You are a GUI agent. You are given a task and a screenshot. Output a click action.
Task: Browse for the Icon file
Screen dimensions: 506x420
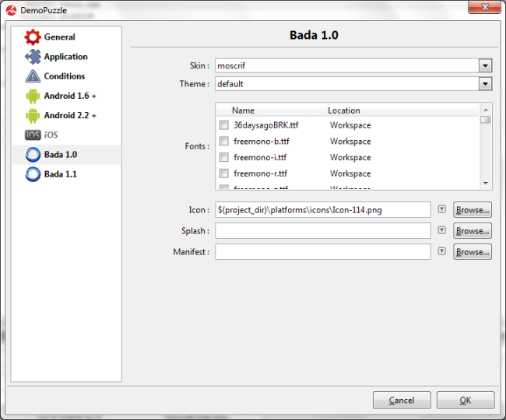pyautogui.click(x=473, y=210)
